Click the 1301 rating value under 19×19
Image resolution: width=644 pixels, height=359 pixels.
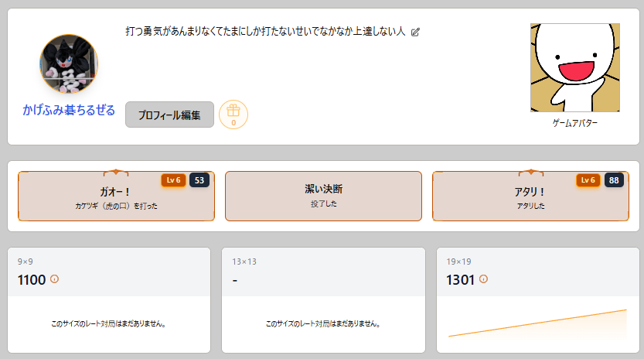461,280
